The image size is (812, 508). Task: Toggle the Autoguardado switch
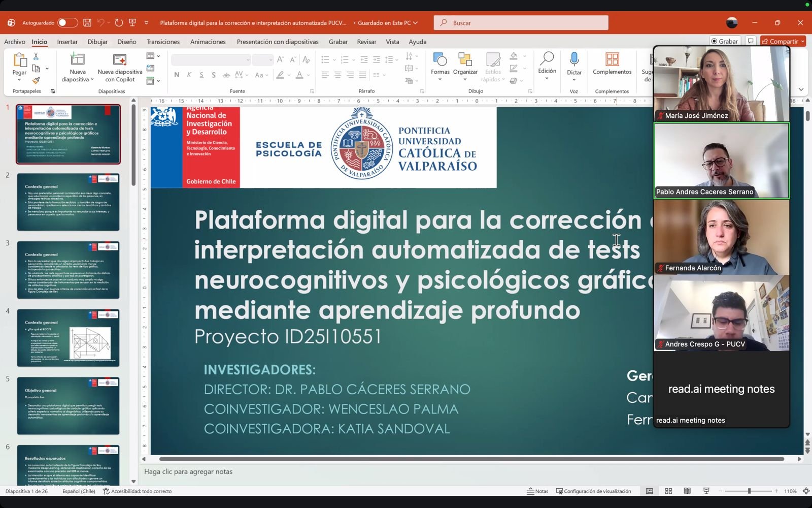tap(67, 23)
